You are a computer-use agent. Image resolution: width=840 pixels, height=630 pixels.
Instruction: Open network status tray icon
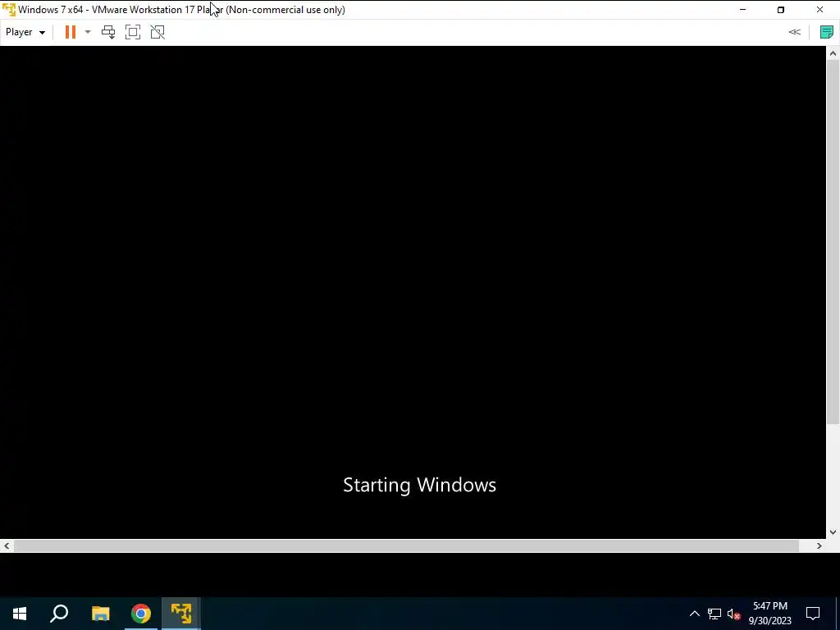[714, 614]
